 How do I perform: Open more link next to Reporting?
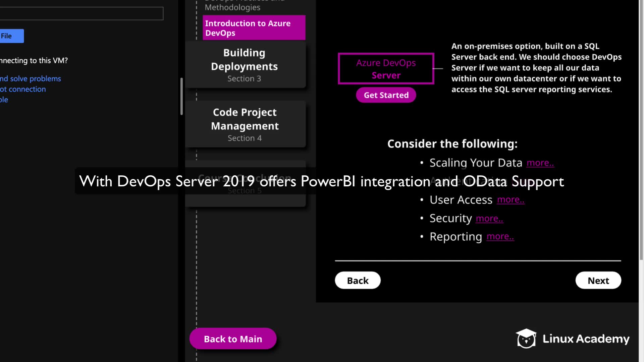[x=500, y=237]
